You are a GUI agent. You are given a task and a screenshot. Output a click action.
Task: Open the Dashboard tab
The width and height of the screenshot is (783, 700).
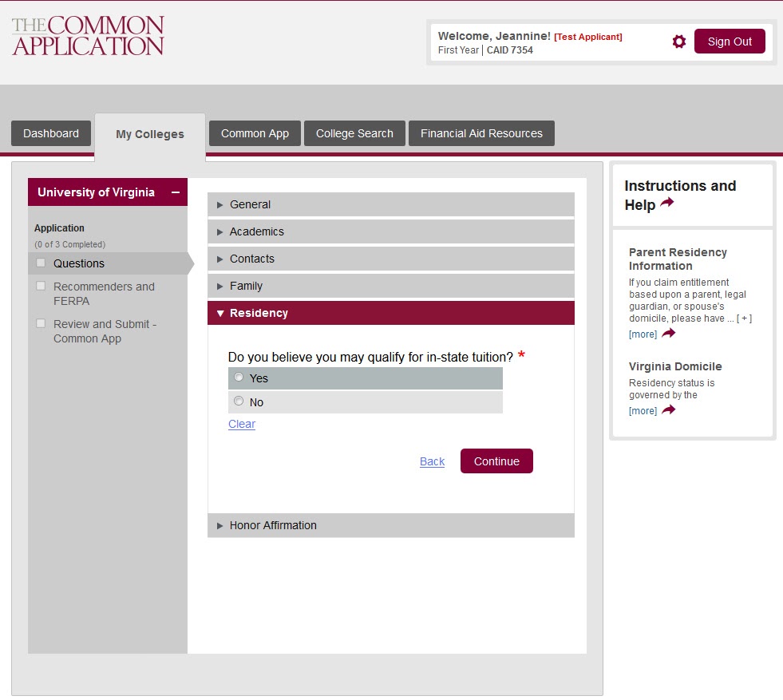[51, 133]
